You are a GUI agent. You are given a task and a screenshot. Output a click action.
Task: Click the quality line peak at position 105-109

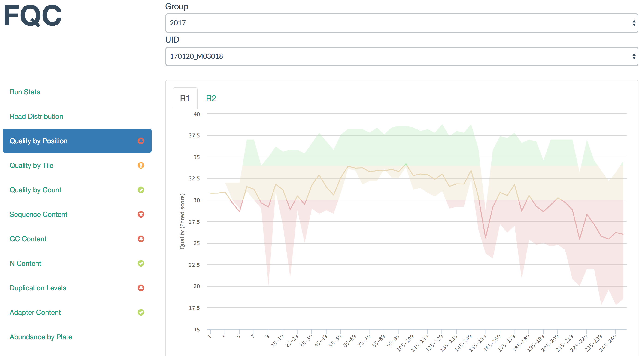406,164
